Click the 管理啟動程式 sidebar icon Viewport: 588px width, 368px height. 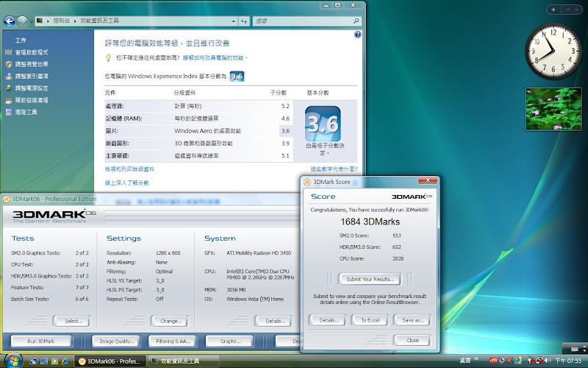(9, 52)
